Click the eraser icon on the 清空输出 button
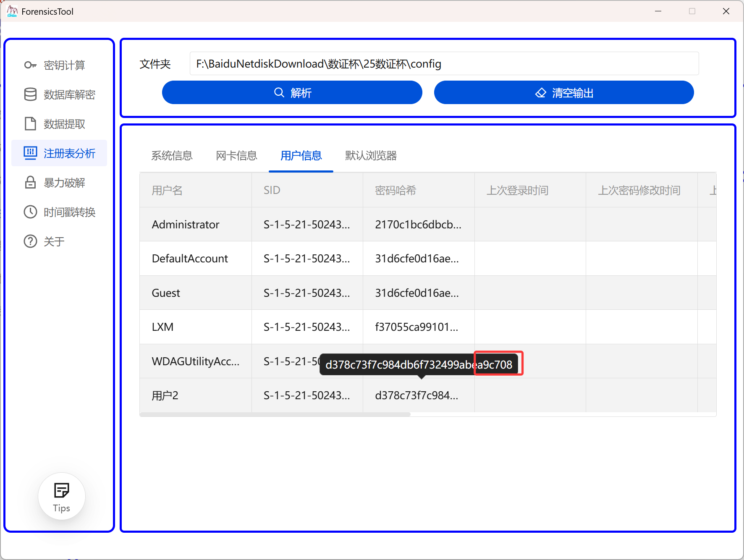The image size is (744, 560). click(541, 93)
